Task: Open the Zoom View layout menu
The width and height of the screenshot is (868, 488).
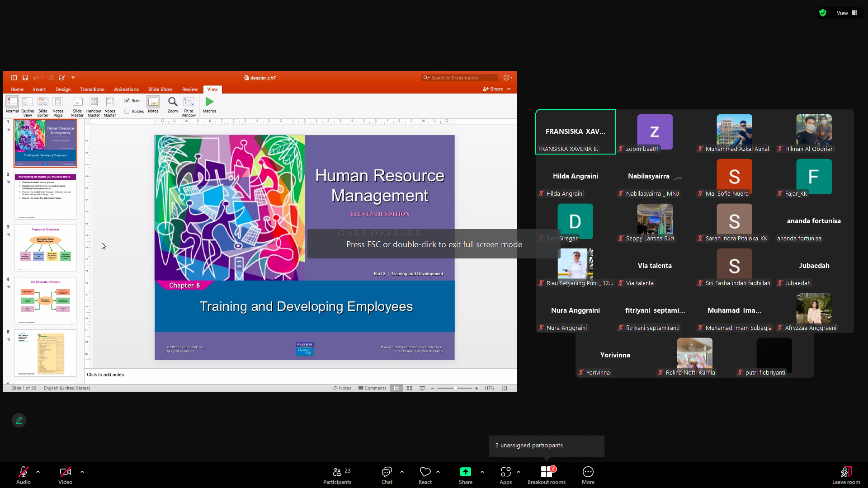Action: [847, 13]
